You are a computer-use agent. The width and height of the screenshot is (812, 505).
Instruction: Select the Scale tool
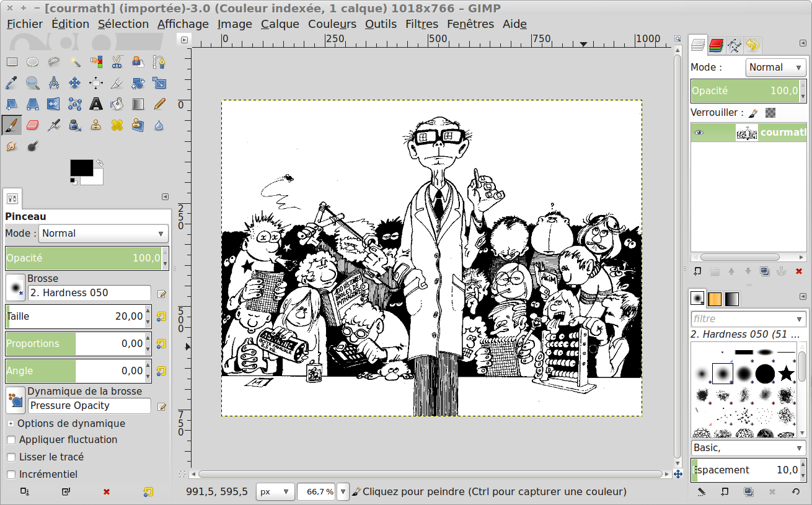tap(159, 83)
